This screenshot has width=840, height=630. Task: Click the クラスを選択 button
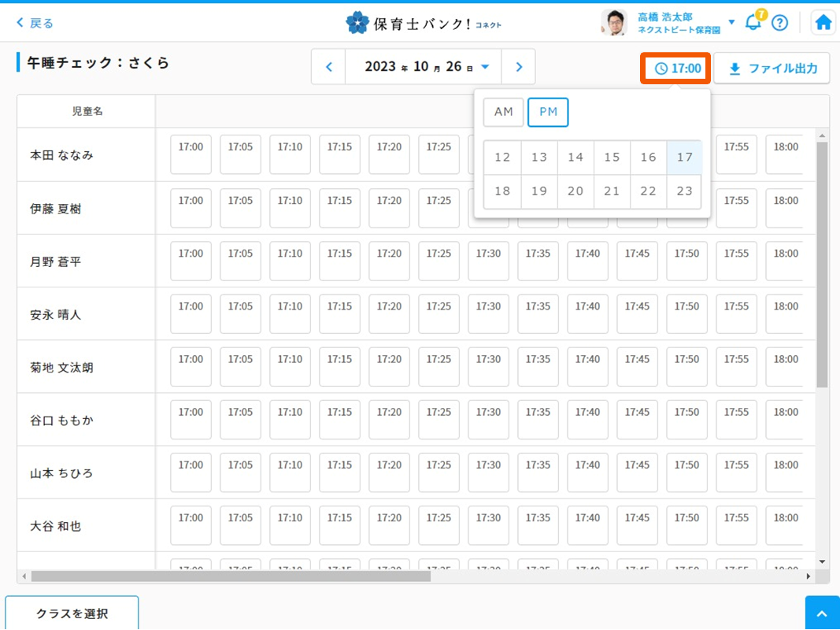(x=72, y=613)
